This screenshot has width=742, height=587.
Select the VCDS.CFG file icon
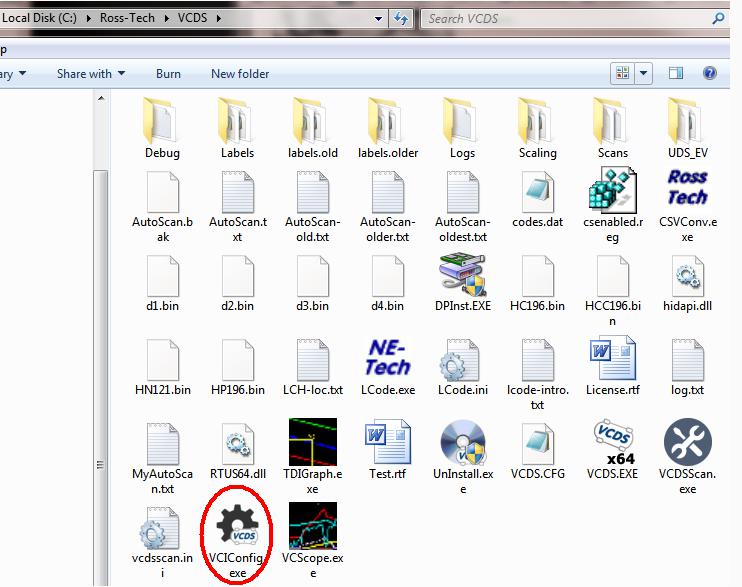tap(538, 444)
